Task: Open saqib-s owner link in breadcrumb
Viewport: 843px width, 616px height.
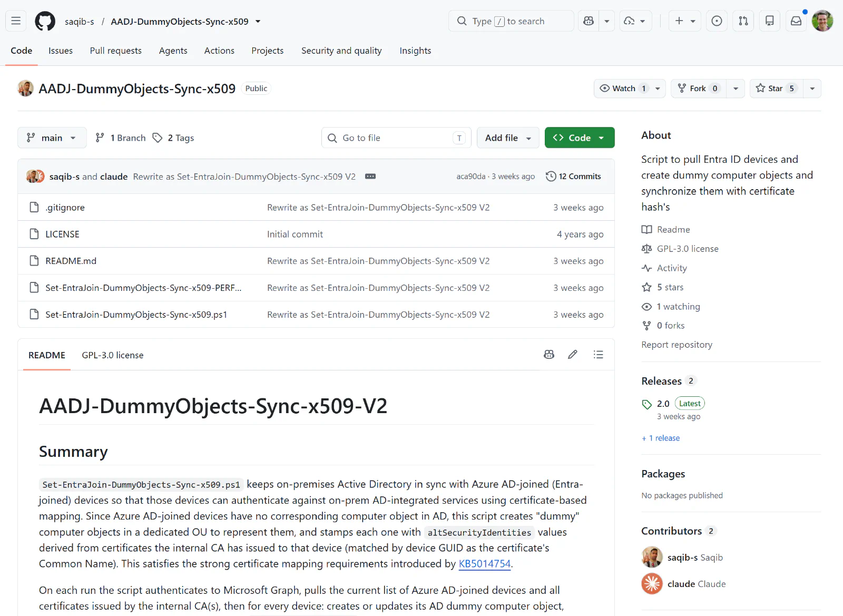Action: [79, 22]
